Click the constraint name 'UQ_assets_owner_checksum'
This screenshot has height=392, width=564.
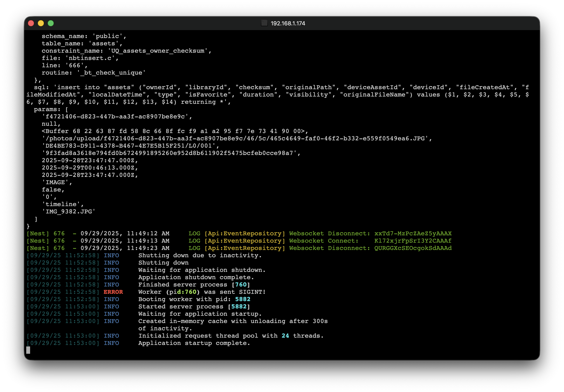pyautogui.click(x=159, y=51)
